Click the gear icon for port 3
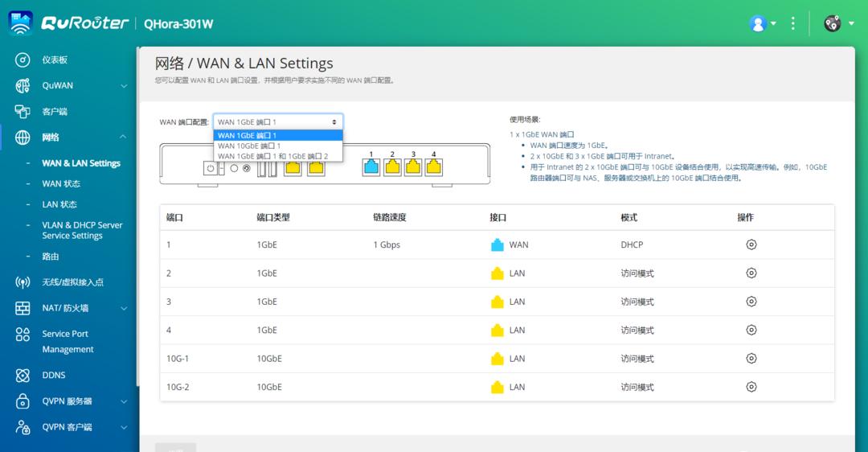The height and width of the screenshot is (452, 868). (751, 302)
